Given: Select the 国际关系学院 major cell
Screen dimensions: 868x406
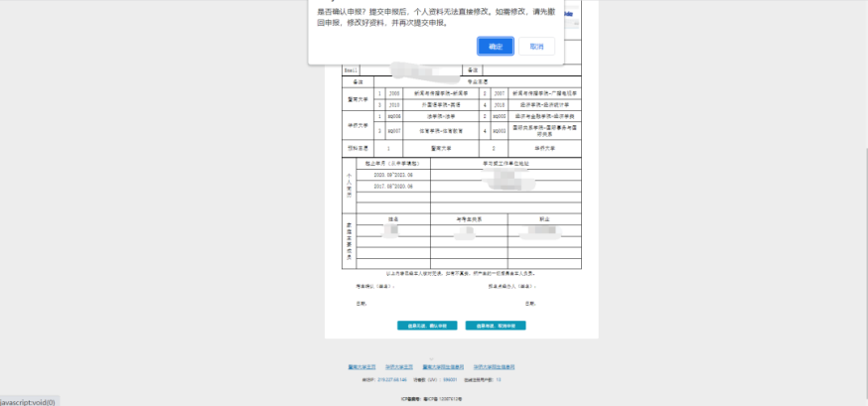Looking at the screenshot, I should (544, 131).
